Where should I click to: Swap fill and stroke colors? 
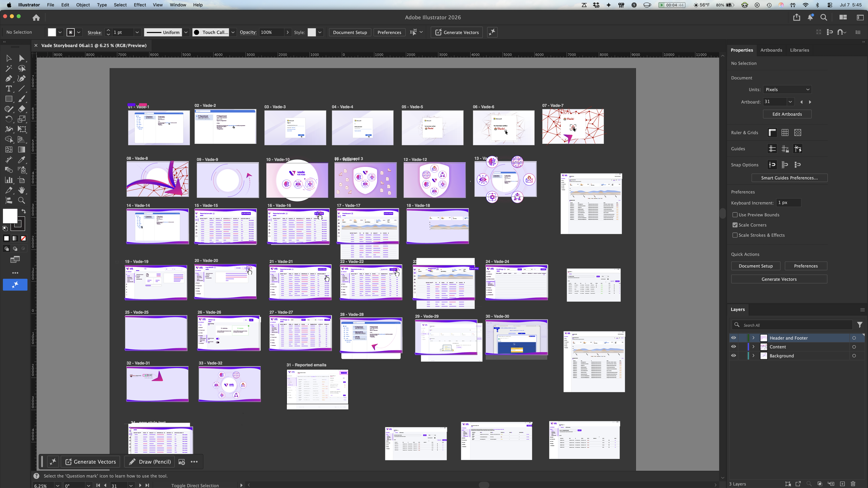[x=24, y=211]
